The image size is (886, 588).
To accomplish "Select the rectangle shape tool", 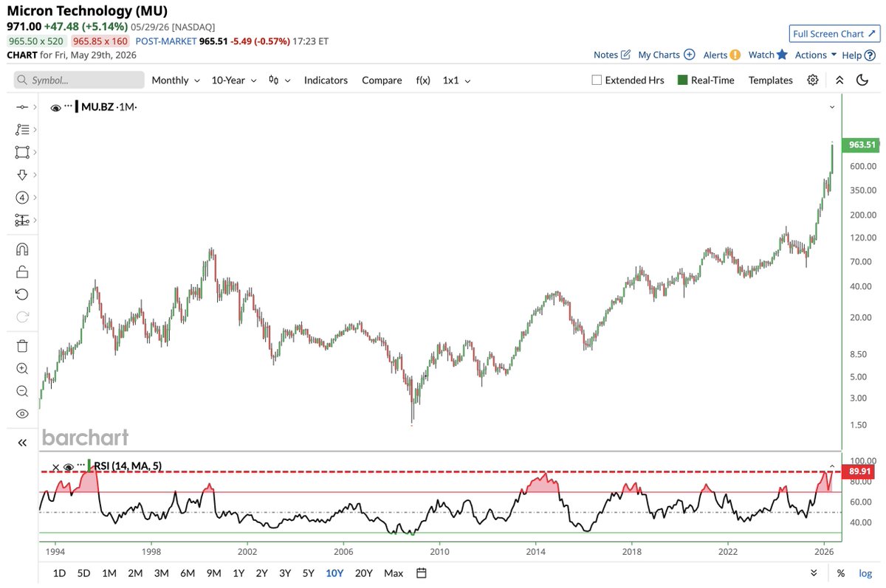I will click(x=22, y=152).
